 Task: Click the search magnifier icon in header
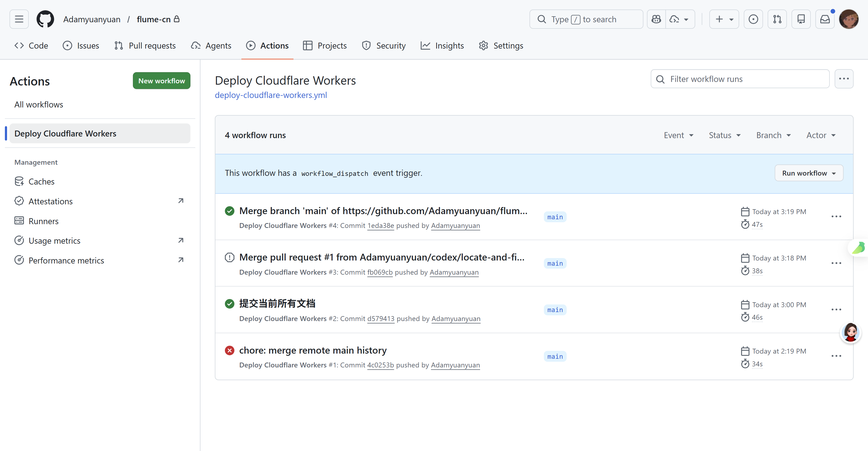pos(542,19)
